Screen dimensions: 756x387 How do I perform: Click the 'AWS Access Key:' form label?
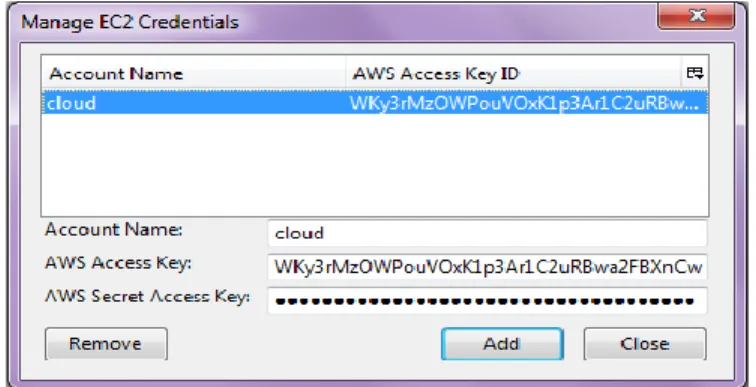click(x=118, y=263)
